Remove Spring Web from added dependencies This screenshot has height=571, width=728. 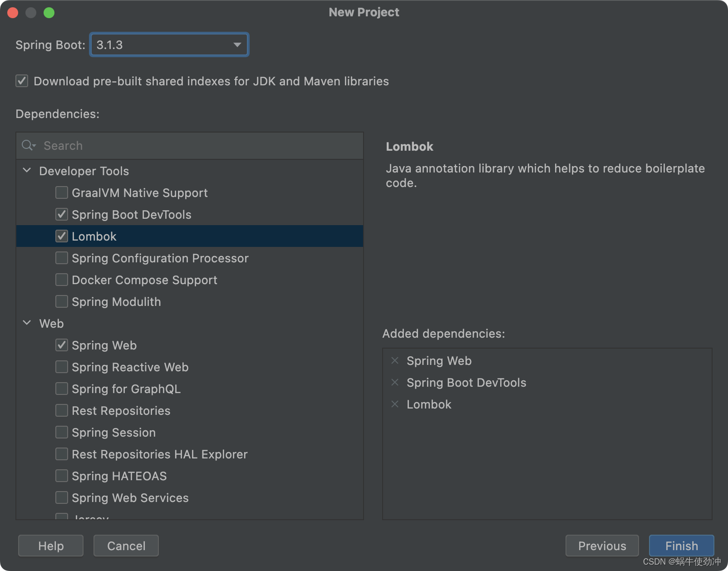pos(395,361)
